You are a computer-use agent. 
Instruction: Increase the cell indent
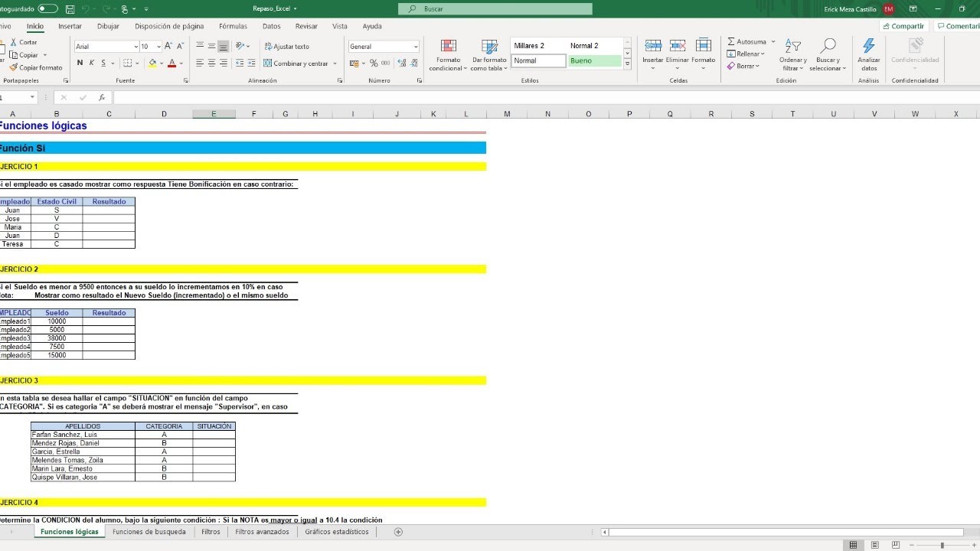point(250,64)
